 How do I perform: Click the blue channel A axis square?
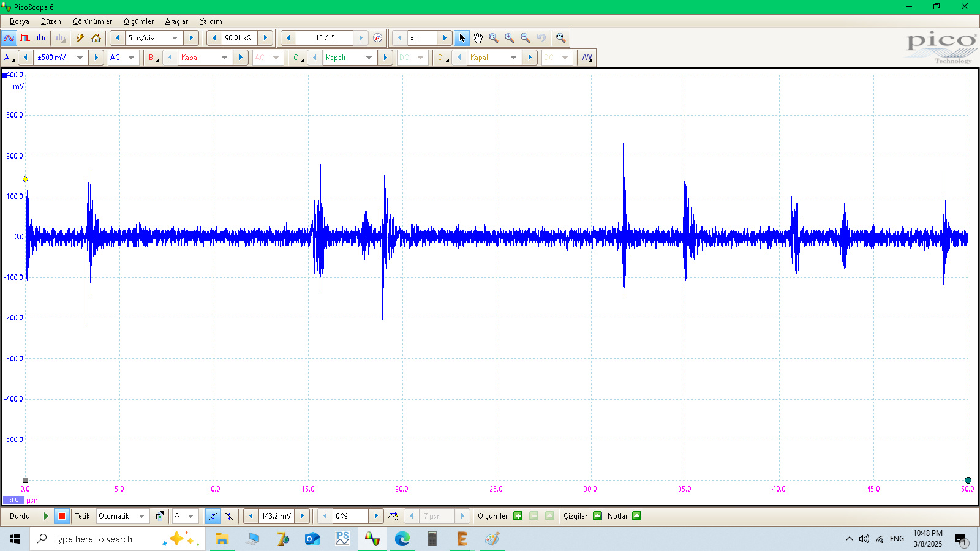pos(5,75)
